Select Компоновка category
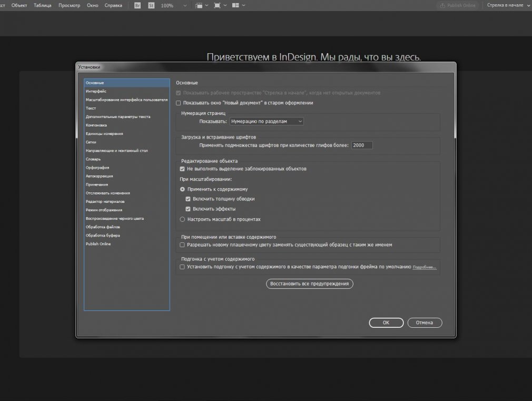Image resolution: width=532 pixels, height=401 pixels. (x=127, y=125)
